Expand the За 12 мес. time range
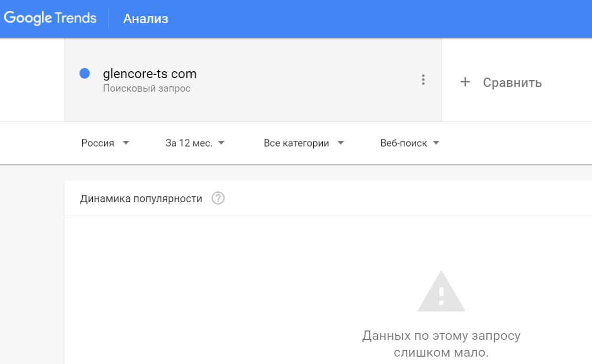The image size is (592, 364). tap(189, 143)
